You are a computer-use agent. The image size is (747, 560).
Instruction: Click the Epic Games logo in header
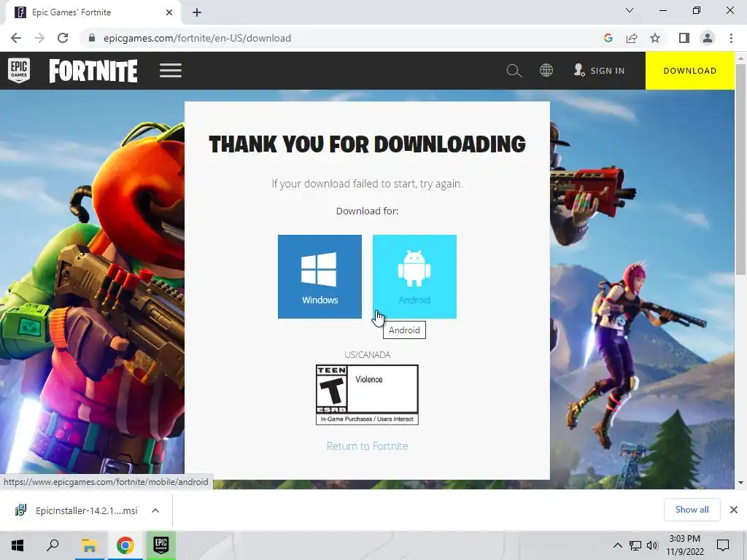tap(19, 71)
